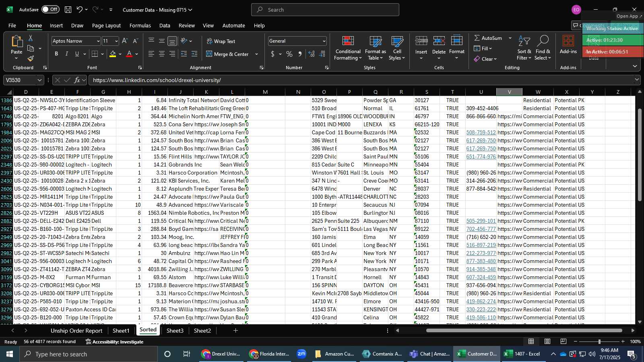Select Normal view in status bar
This screenshot has height=362, width=644.
tap(531, 341)
